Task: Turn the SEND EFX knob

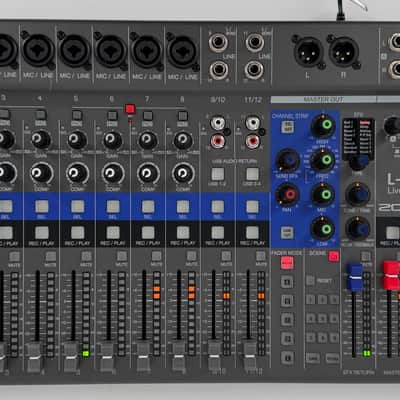Action: (287, 161)
